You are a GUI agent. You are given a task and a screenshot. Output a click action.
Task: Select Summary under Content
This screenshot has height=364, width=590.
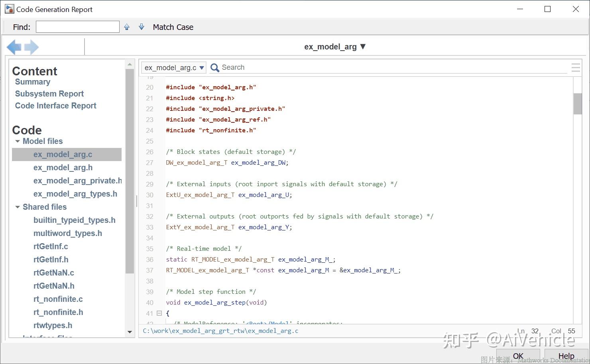32,82
